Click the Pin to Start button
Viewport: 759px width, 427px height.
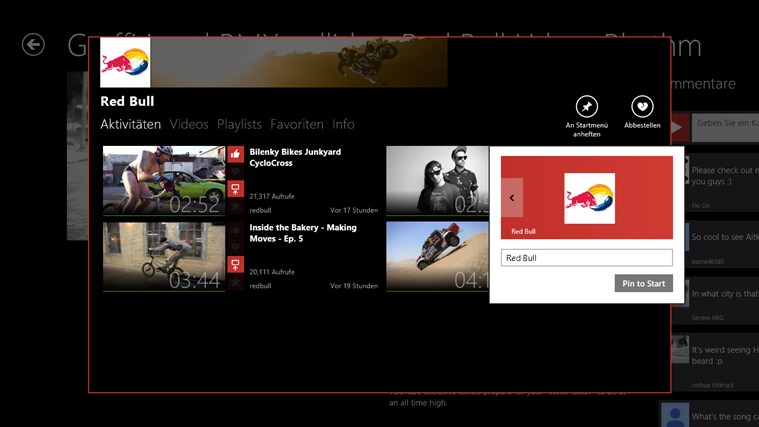click(x=643, y=283)
